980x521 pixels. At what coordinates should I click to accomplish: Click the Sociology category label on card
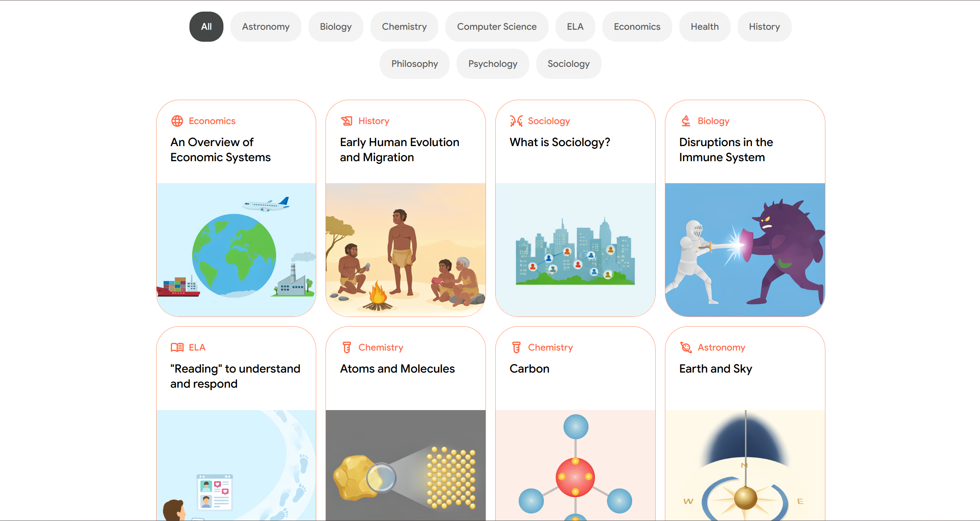549,121
